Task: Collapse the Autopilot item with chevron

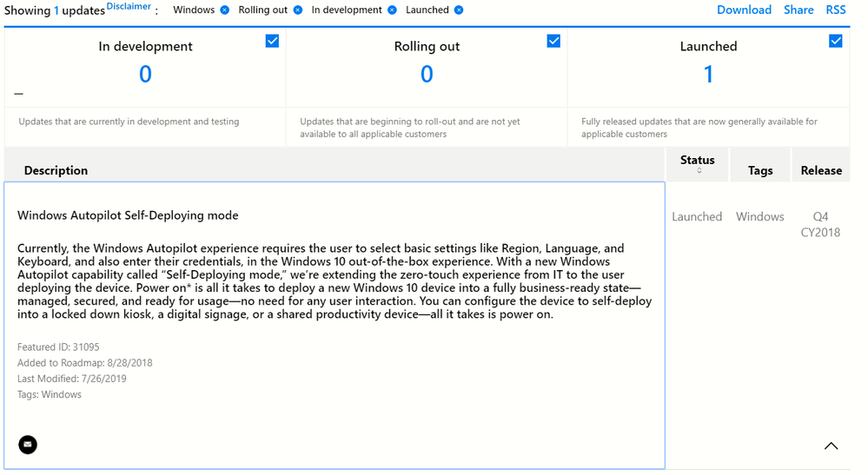Action: click(831, 445)
